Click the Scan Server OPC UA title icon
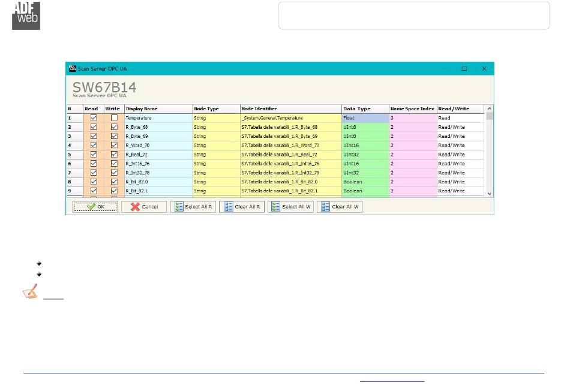This screenshot has width=570, height=392. point(73,68)
